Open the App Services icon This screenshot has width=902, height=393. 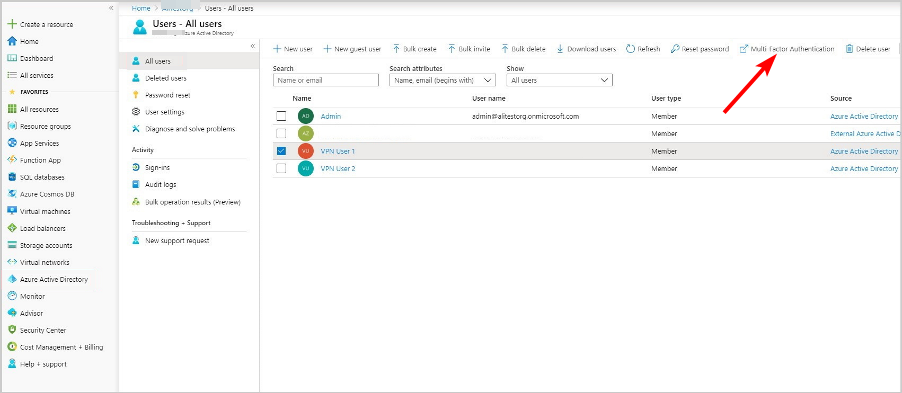(12, 143)
